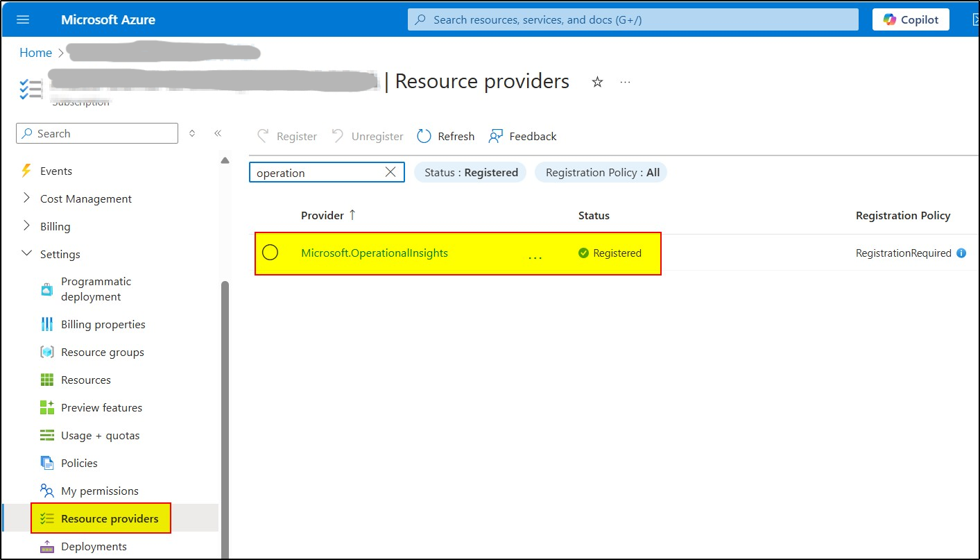Screen dimensions: 980x560
Task: Collapse the sidebar with double chevron
Action: tap(217, 133)
